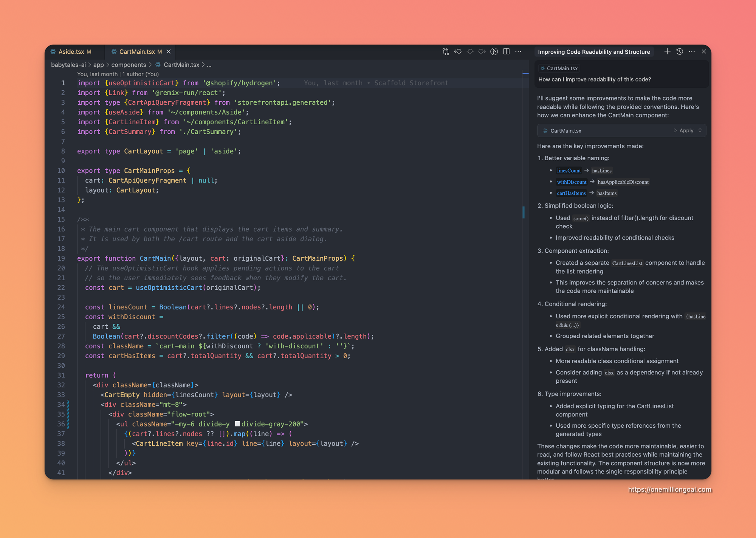Open the source control changes icon

pos(446,52)
